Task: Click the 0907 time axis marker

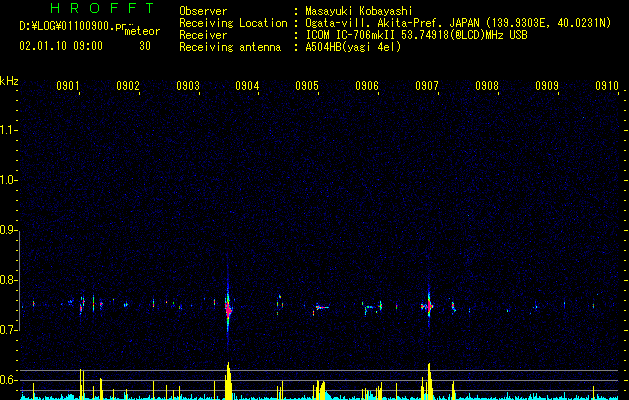Action: (426, 86)
